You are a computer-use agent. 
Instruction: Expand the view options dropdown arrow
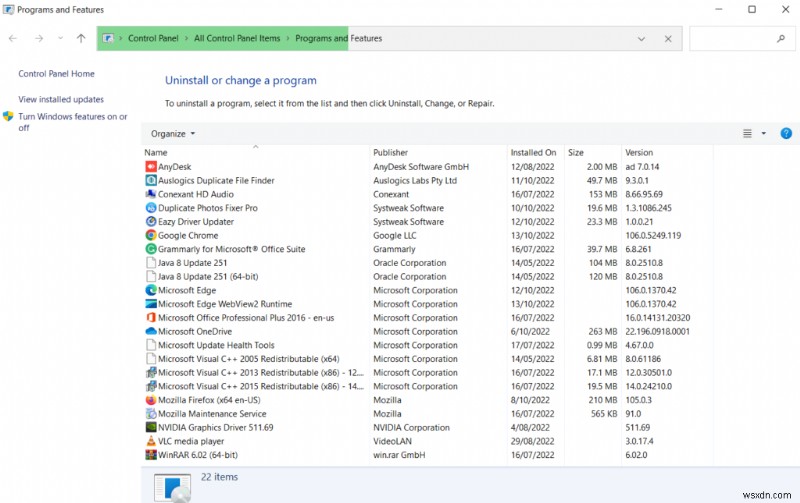(x=763, y=134)
